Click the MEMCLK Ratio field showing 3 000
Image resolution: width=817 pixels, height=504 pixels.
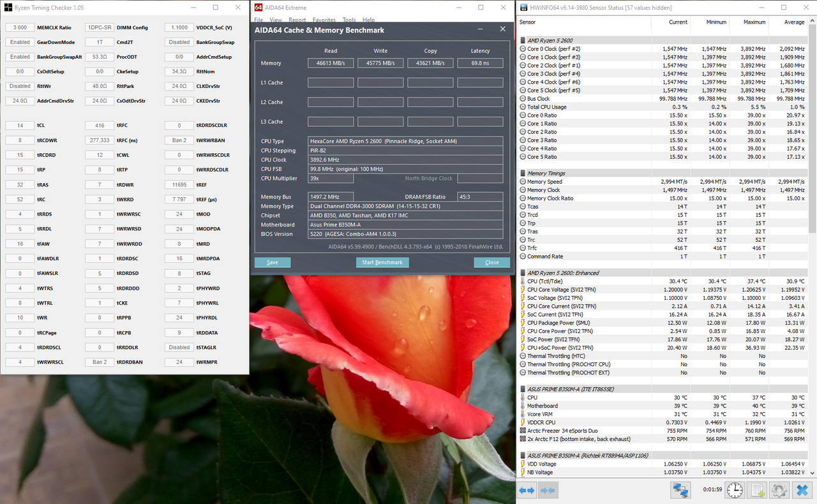20,27
